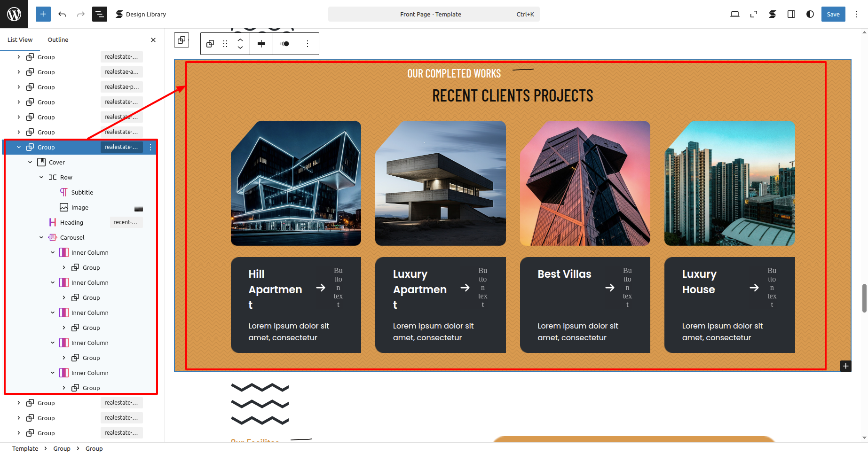
Task: Click the align button in block toolbar
Action: (261, 44)
